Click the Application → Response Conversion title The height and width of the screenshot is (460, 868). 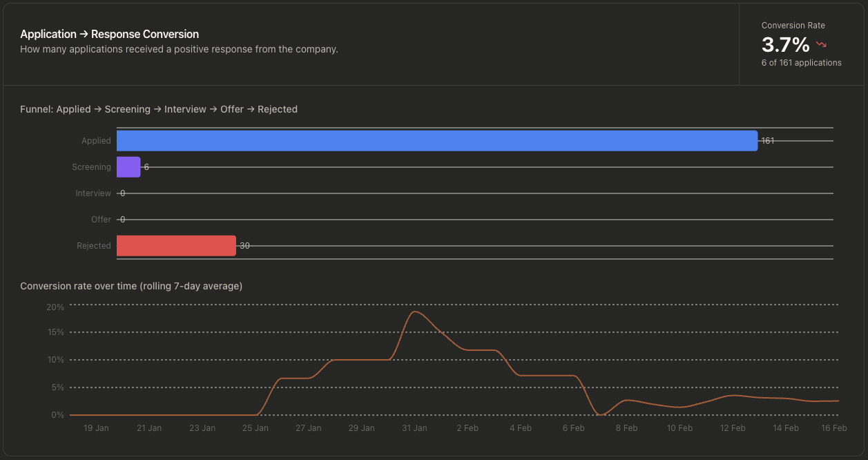coord(110,34)
